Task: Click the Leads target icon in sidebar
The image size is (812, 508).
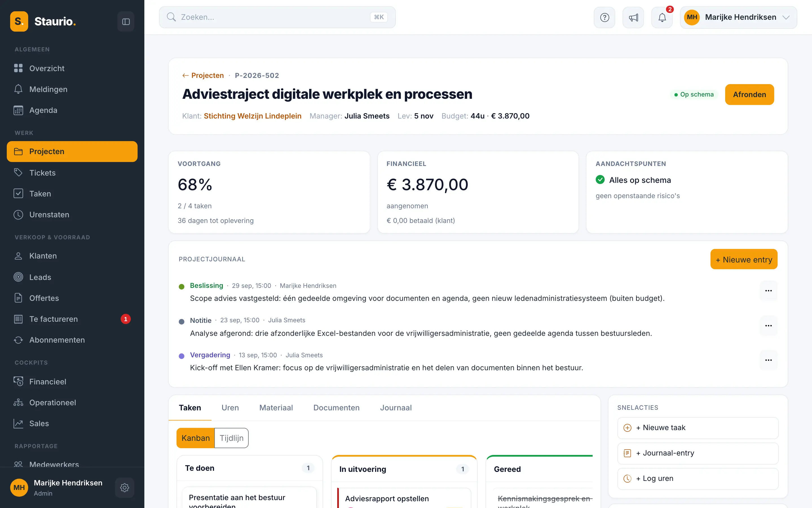Action: tap(18, 277)
